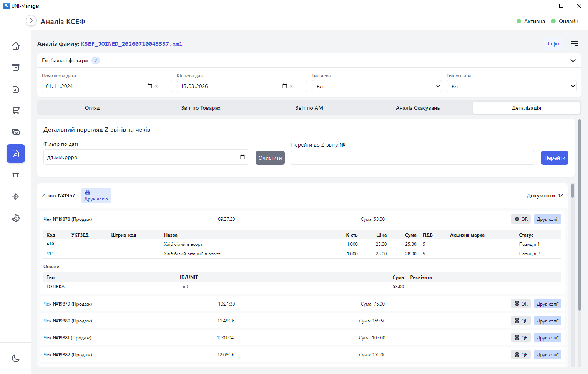Click printer icon Друк чеків
Image resolution: width=588 pixels, height=374 pixels.
pos(96,195)
